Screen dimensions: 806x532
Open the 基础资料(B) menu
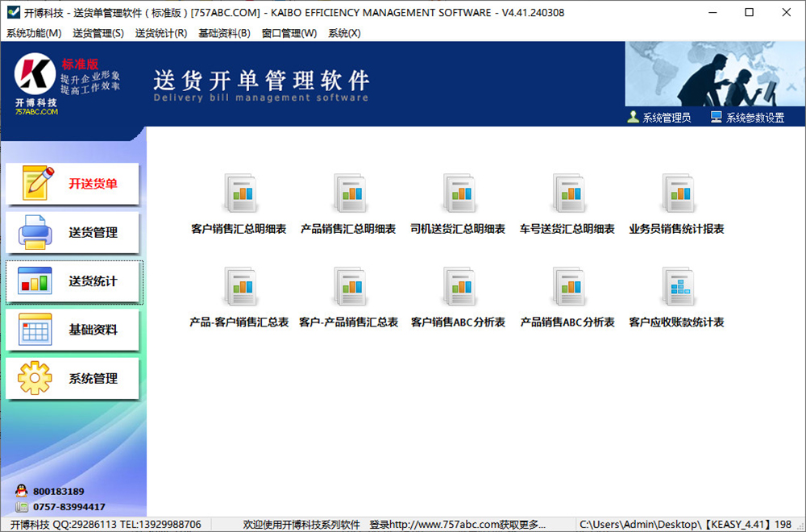tap(224, 33)
